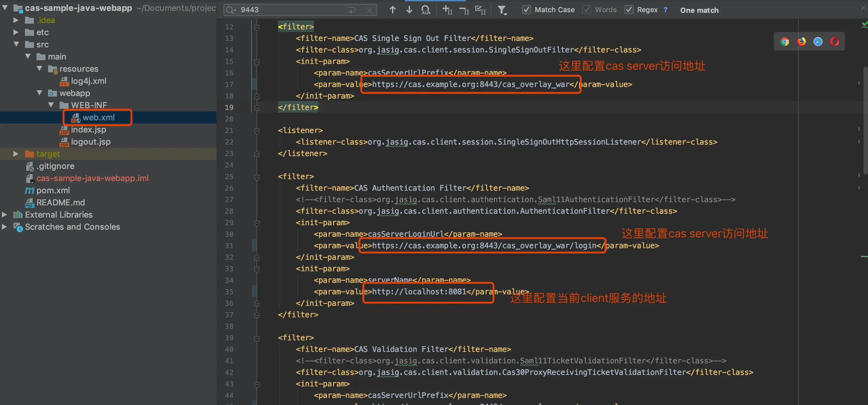
Task: Toggle the Words checkbox
Action: click(x=587, y=10)
